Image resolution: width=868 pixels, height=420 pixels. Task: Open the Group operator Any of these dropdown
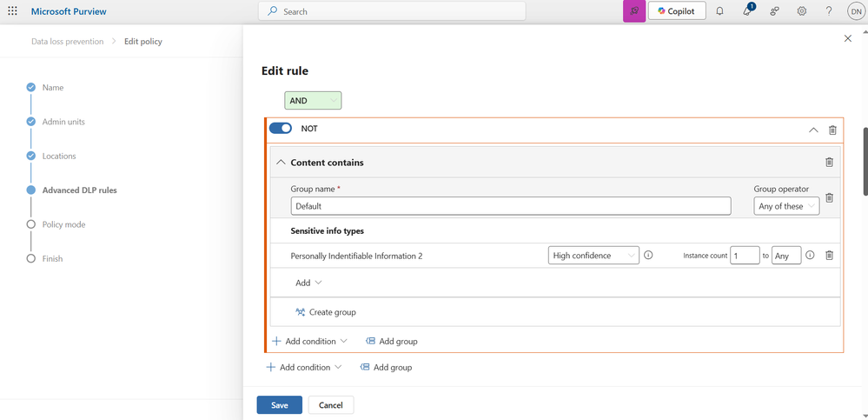[x=786, y=206]
